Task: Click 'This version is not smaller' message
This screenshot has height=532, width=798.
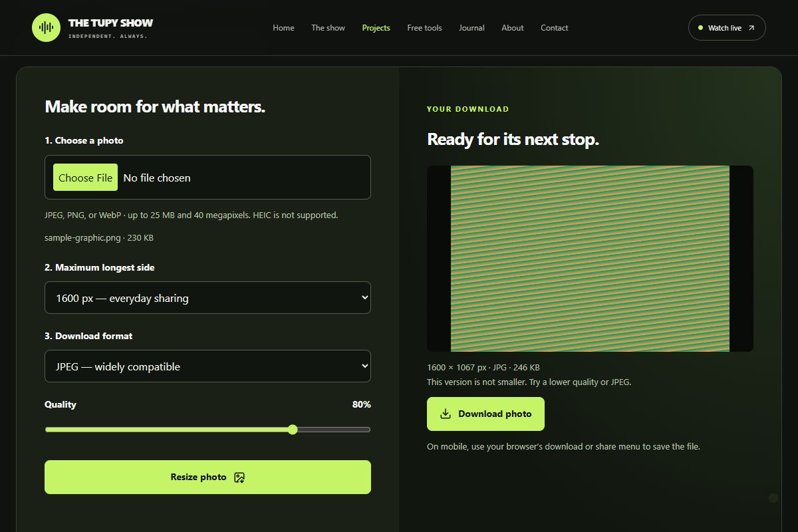Action: click(529, 382)
